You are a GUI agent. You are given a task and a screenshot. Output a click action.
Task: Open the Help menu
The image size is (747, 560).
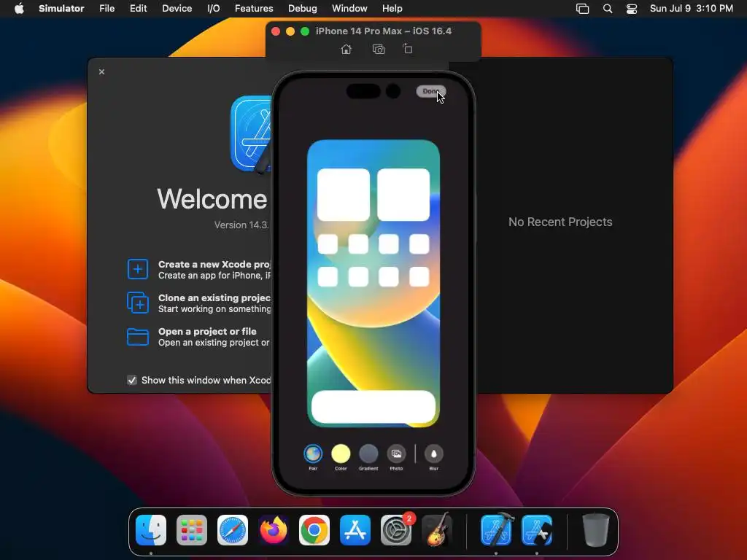(392, 8)
